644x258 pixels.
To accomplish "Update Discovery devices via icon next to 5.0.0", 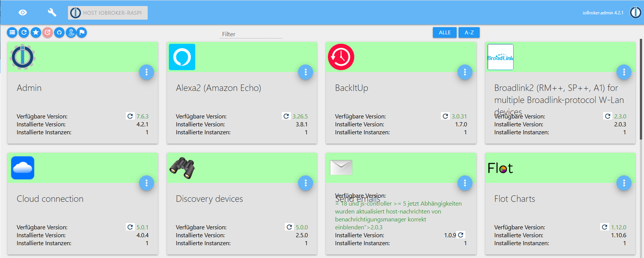I will point(289,227).
